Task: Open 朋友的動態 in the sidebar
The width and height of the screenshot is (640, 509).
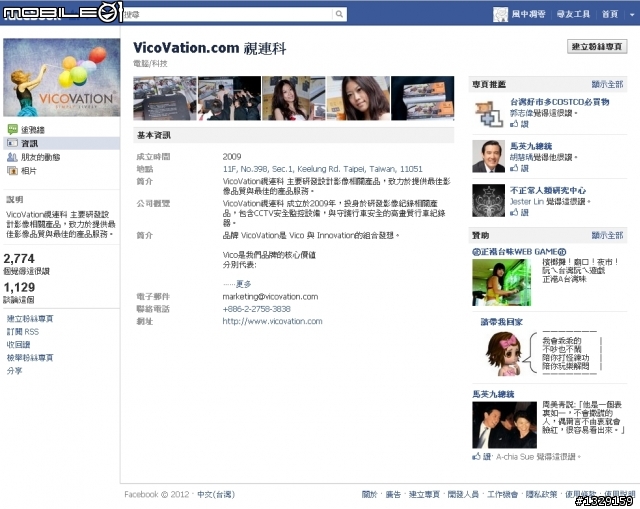Action: point(40,157)
